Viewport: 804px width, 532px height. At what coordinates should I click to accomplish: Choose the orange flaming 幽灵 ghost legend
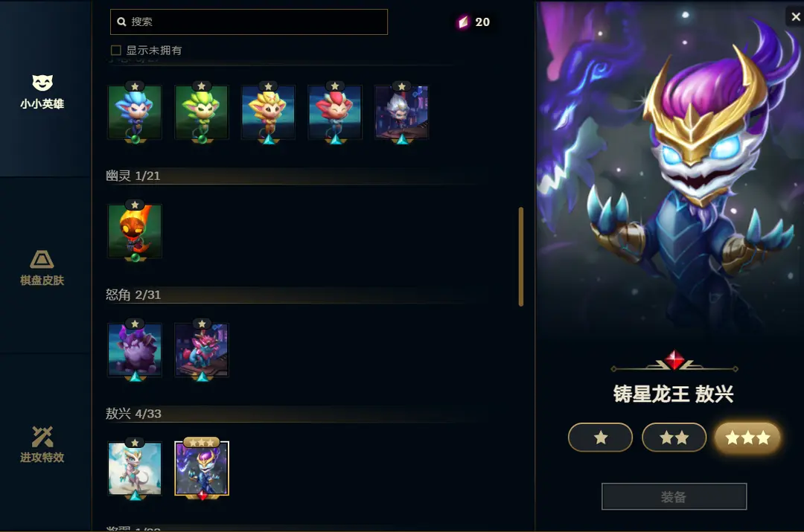135,231
